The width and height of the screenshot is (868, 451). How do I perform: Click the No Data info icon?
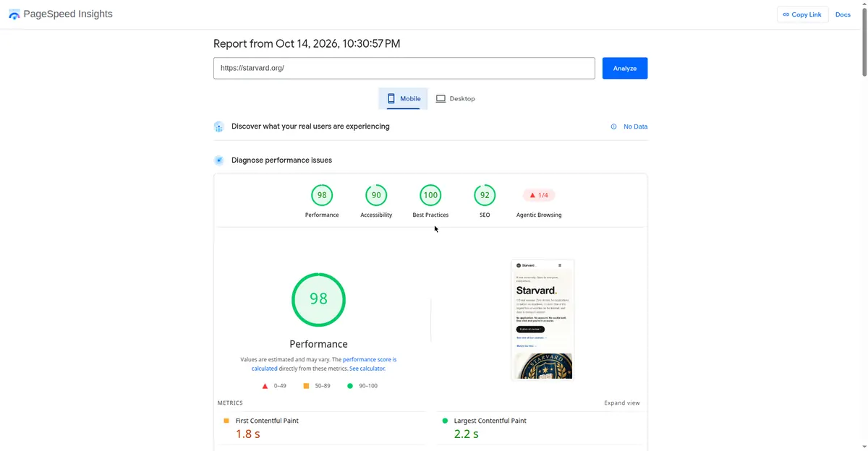coord(614,126)
